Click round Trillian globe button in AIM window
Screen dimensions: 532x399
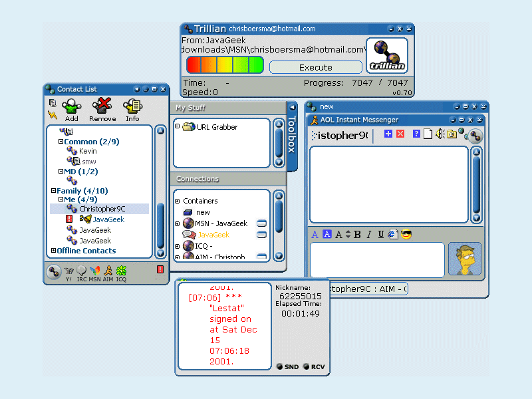pos(475,136)
